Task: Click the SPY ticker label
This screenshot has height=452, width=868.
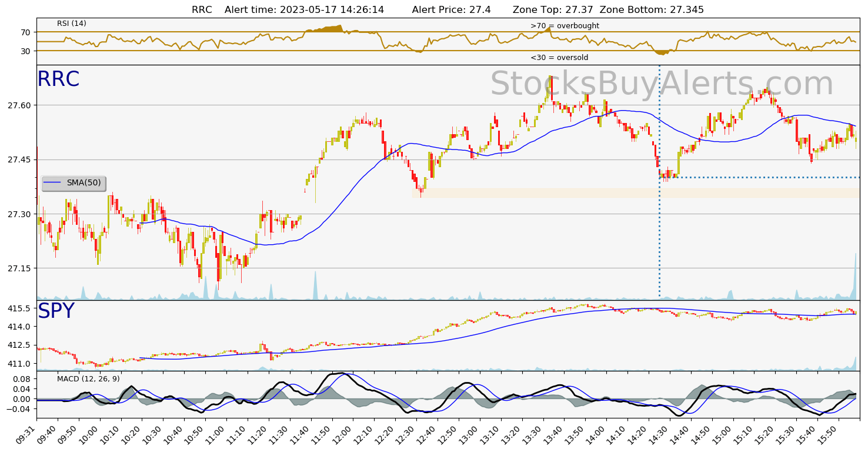Action: pos(56,311)
